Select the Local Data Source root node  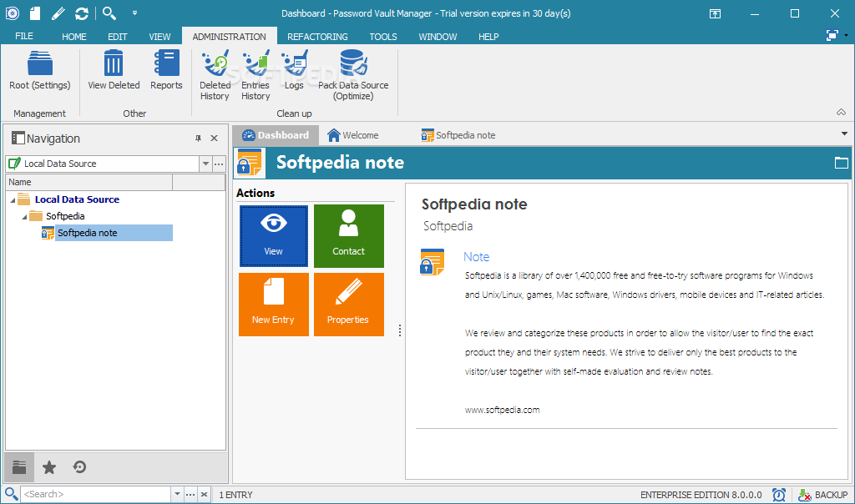77,199
